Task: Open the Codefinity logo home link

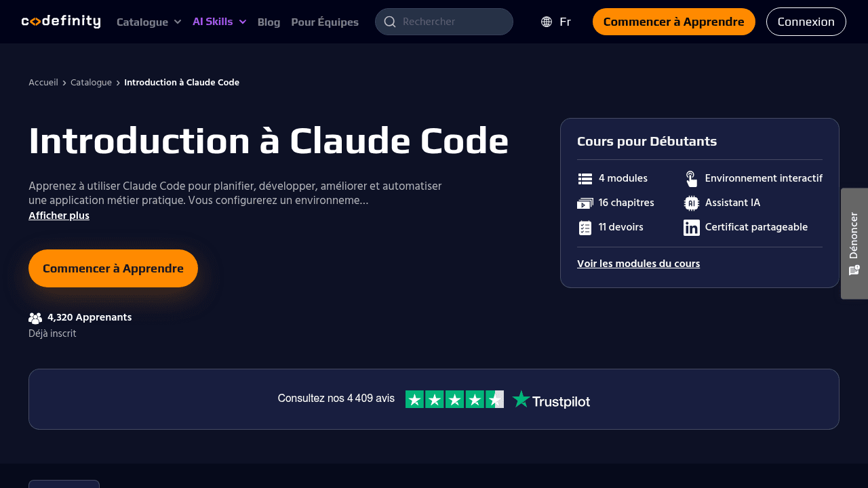Action: tap(61, 22)
